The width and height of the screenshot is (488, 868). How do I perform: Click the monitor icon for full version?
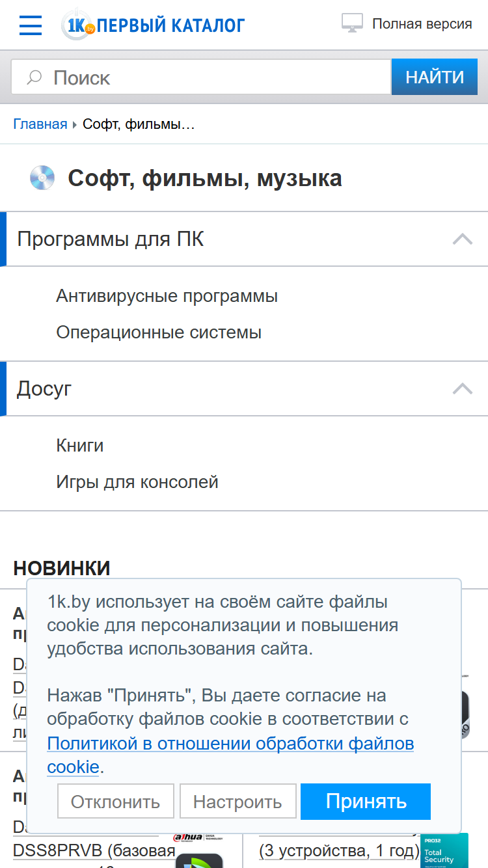click(352, 24)
